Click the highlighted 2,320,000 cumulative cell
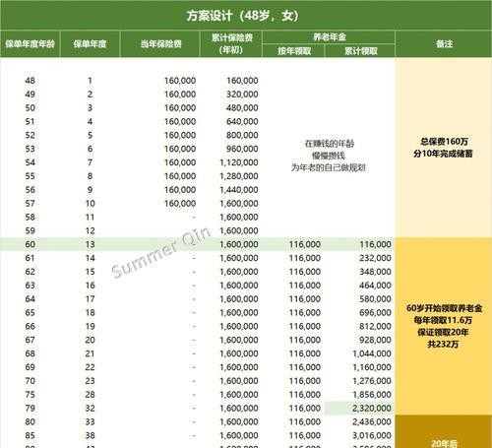 [x=360, y=408]
